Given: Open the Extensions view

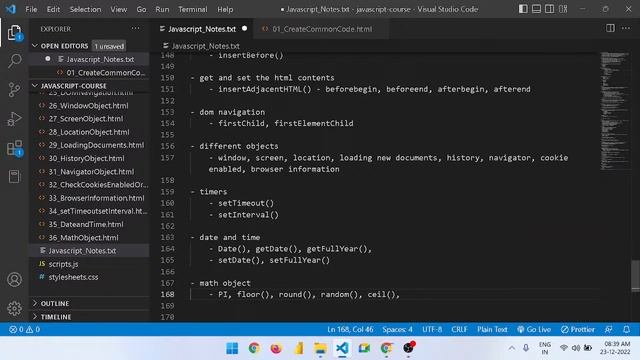Looking at the screenshot, I should pos(14,148).
